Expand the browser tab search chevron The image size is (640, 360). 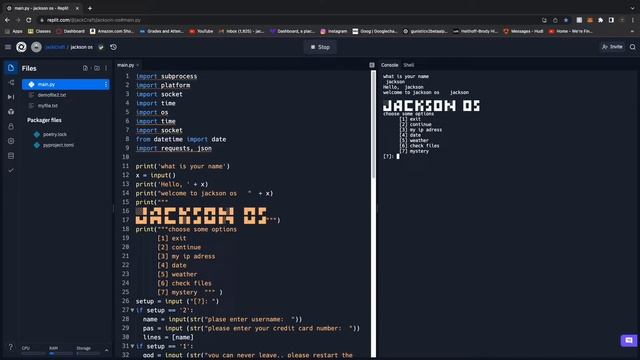(x=632, y=8)
